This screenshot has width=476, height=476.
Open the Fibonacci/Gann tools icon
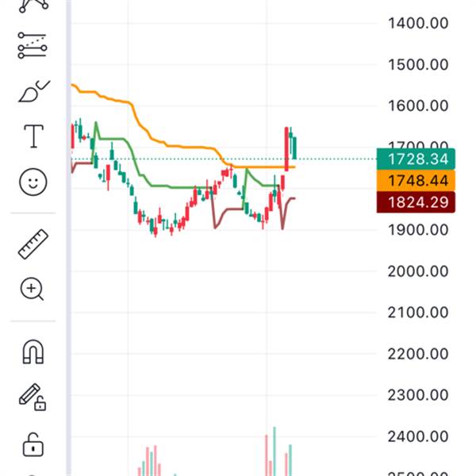click(x=33, y=45)
